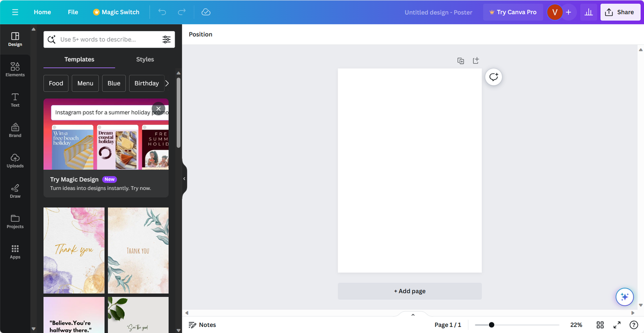Show more category chips with the arrow
This screenshot has height=333, width=644.
[x=167, y=83]
